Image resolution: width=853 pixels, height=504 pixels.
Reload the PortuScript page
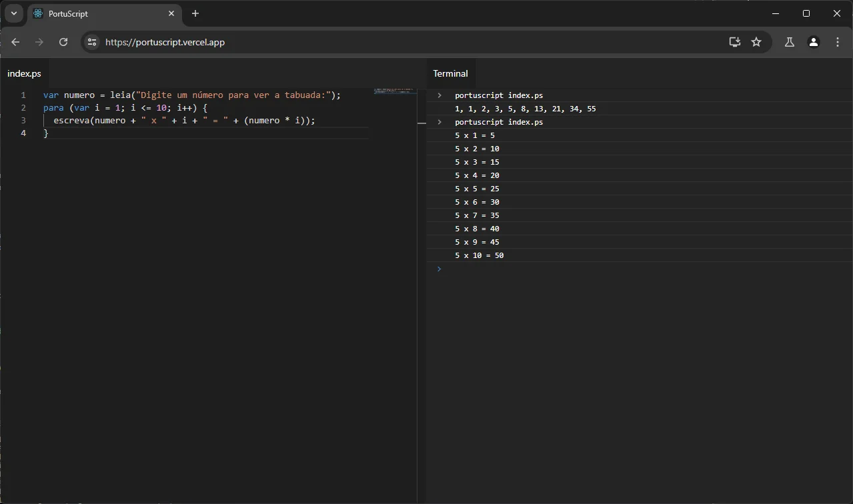[x=63, y=42]
